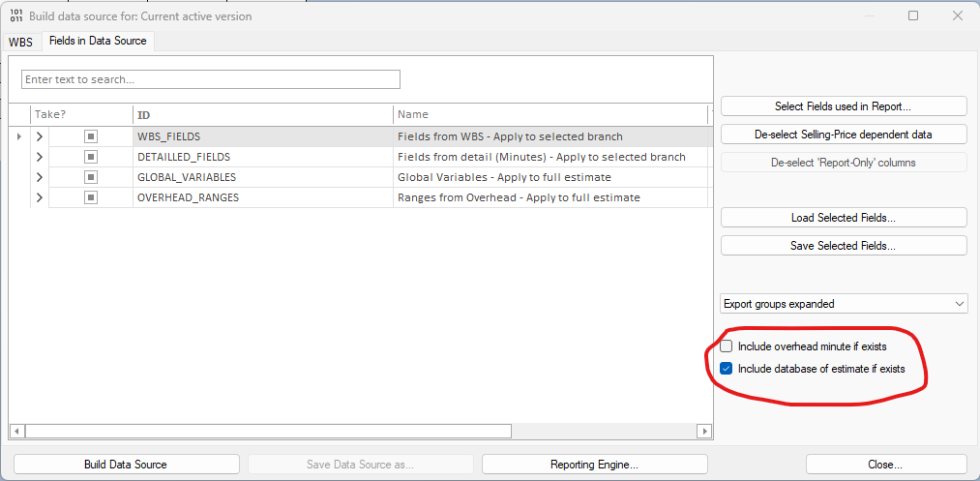The width and height of the screenshot is (980, 481).
Task: Expand the OVERHEAD_RANGES group
Action: 40,197
